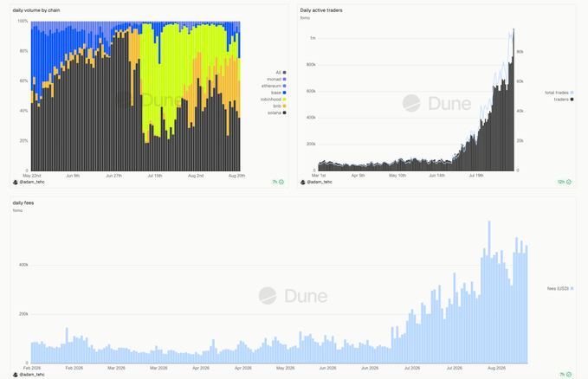Click author avatar icon under daily volume chart

point(16,182)
